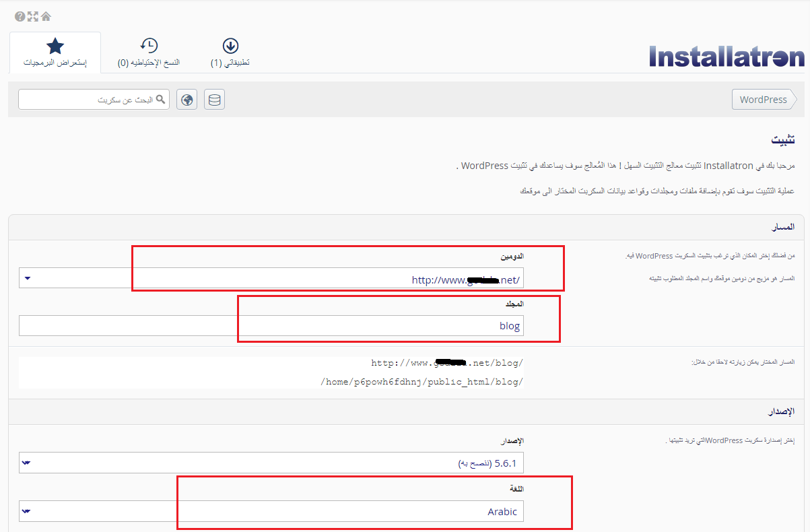Click the WordPress breadcrumb button
The width and height of the screenshot is (810, 532).
point(764,99)
